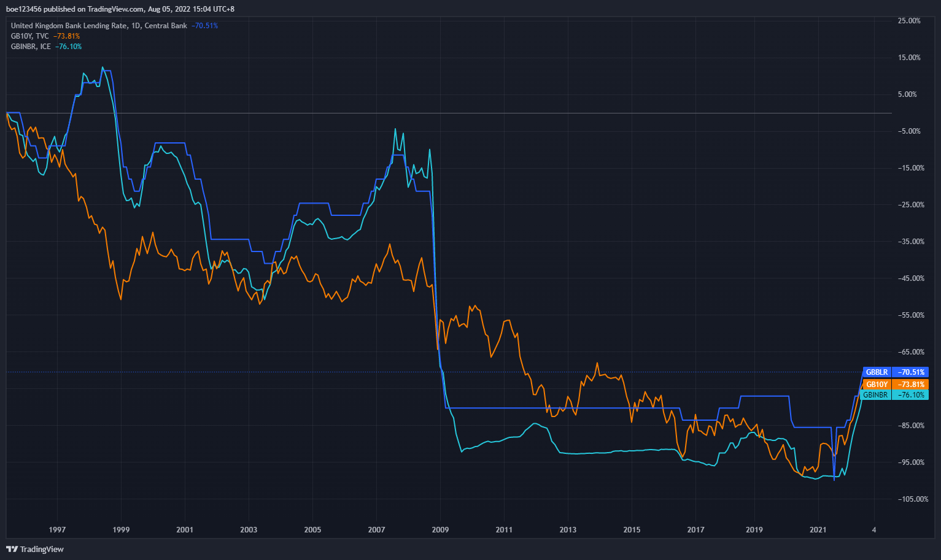
Task: Click the TradingView logo icon
Action: 12,549
